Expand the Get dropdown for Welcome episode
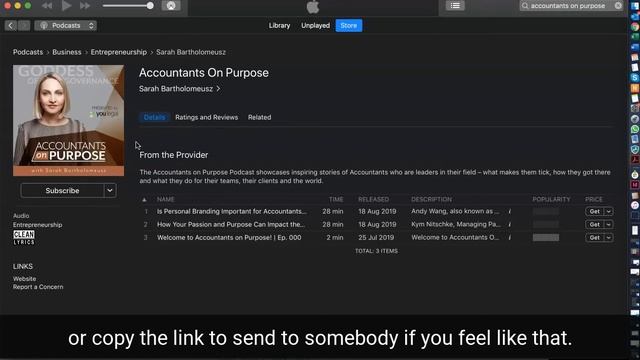The height and width of the screenshot is (360, 640). (x=609, y=238)
